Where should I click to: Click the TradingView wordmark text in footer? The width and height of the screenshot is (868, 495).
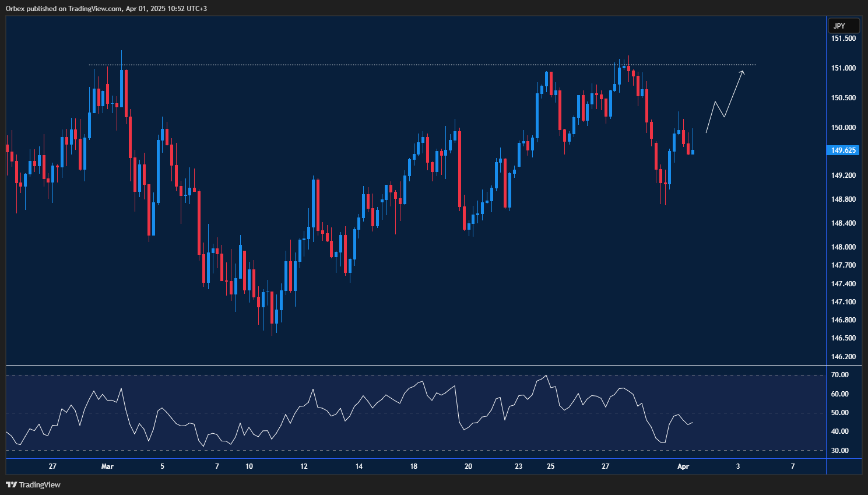coord(40,485)
